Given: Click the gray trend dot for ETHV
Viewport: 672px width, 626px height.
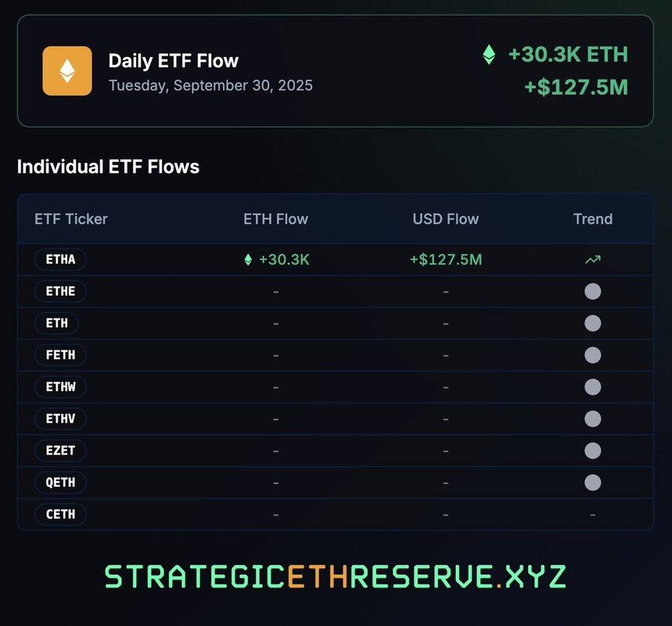Looking at the screenshot, I should 592,419.
